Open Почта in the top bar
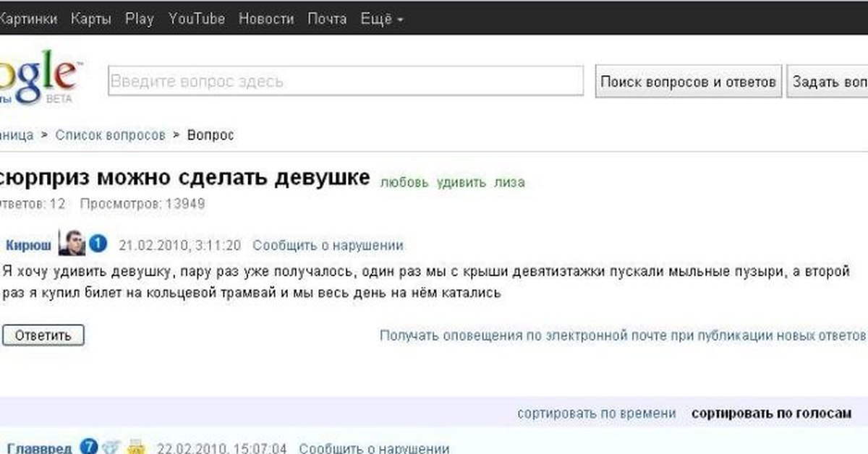 pos(327,20)
